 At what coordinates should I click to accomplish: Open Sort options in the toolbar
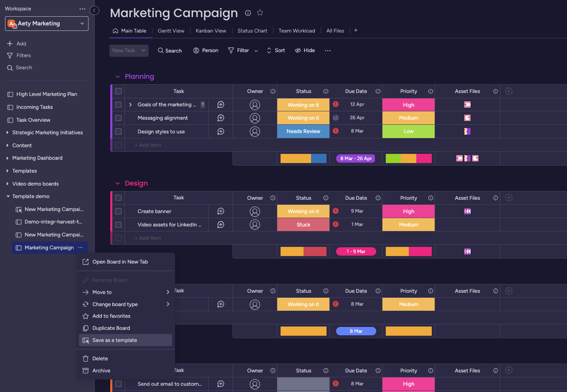point(276,50)
